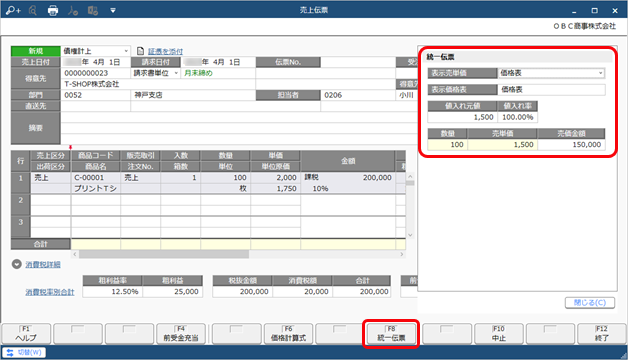Click the 消費税額 value 20,000
The image size is (628, 360).
(302, 292)
